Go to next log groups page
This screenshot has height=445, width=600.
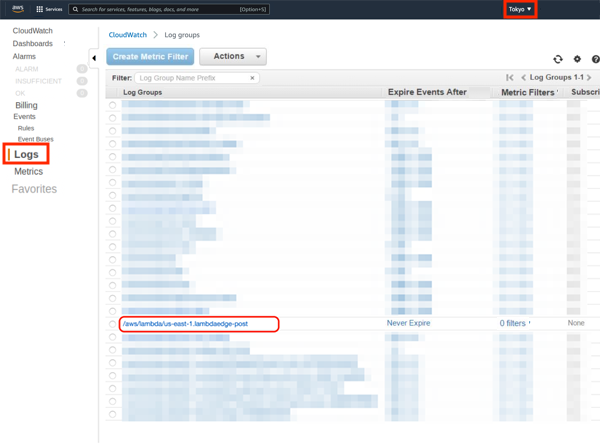coord(589,78)
